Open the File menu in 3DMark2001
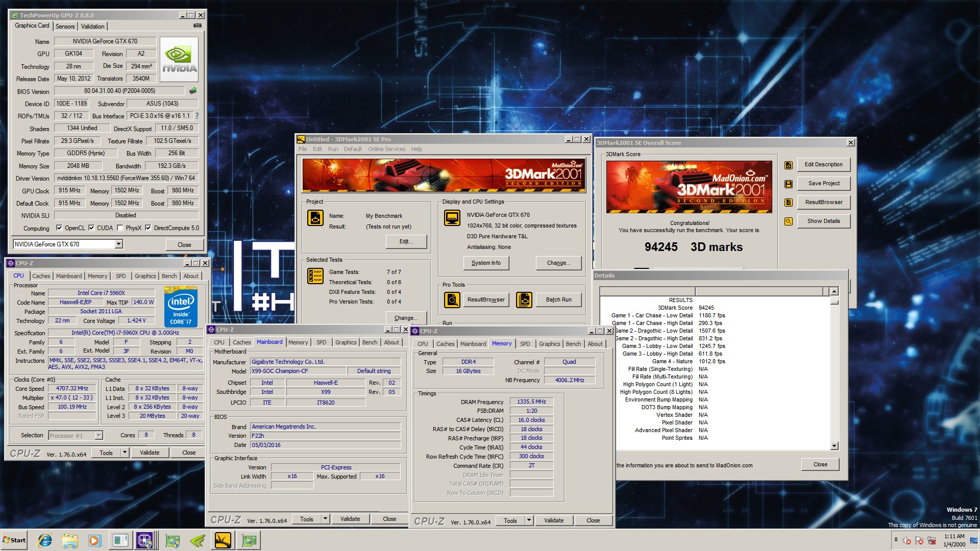Image resolution: width=980 pixels, height=551 pixels. click(x=303, y=149)
